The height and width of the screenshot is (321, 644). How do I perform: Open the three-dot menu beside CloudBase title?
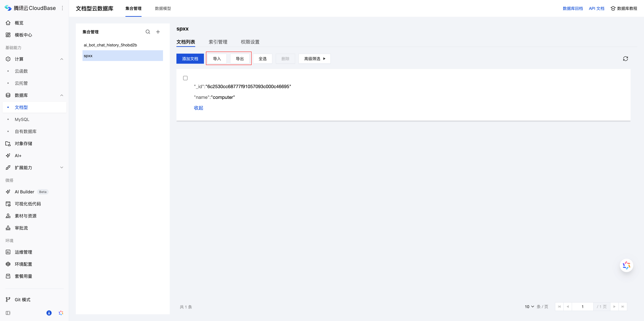click(63, 8)
